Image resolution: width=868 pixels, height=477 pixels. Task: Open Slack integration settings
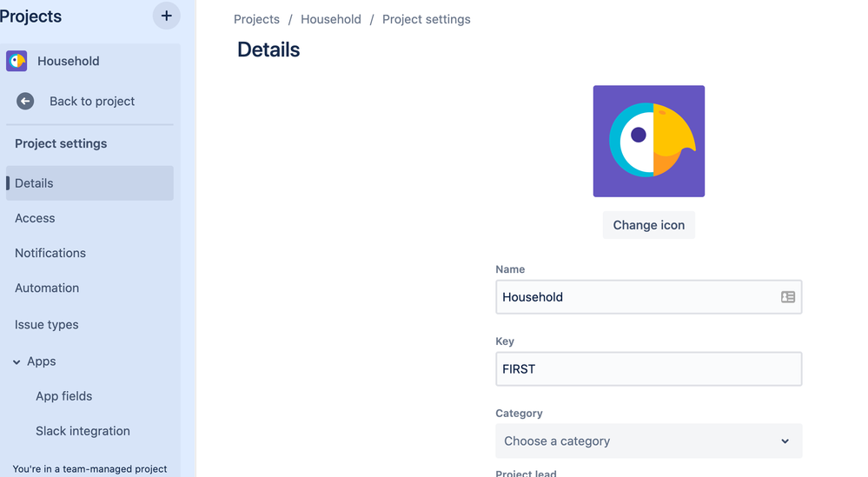point(83,431)
